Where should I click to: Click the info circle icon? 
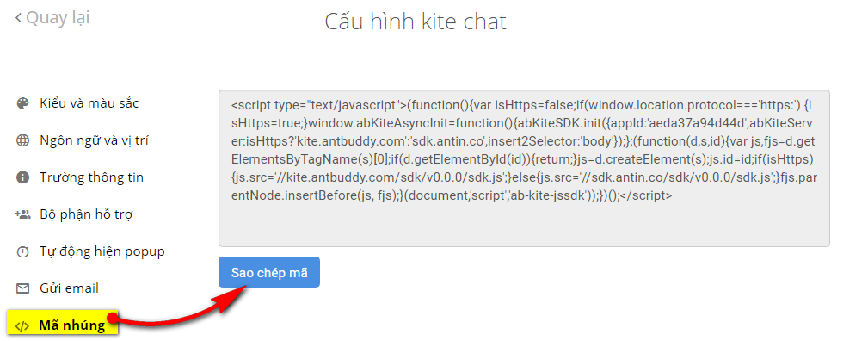pos(22,178)
